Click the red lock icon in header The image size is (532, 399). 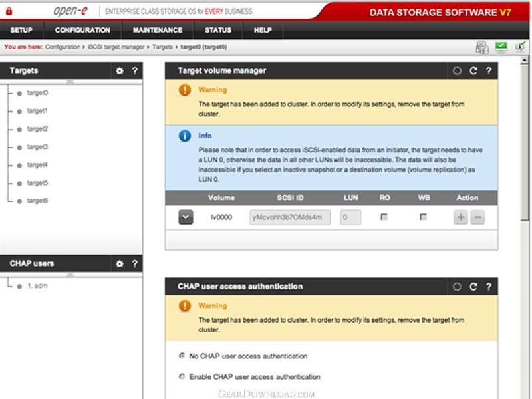(9, 11)
